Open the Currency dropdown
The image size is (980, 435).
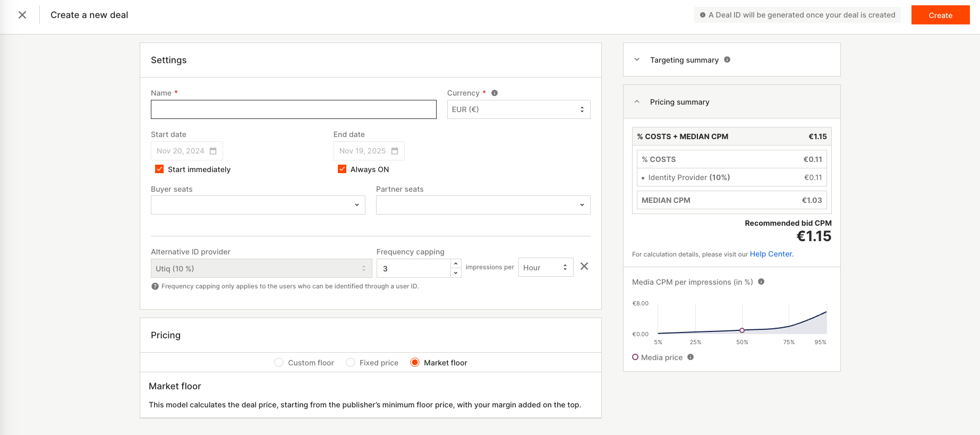[518, 109]
